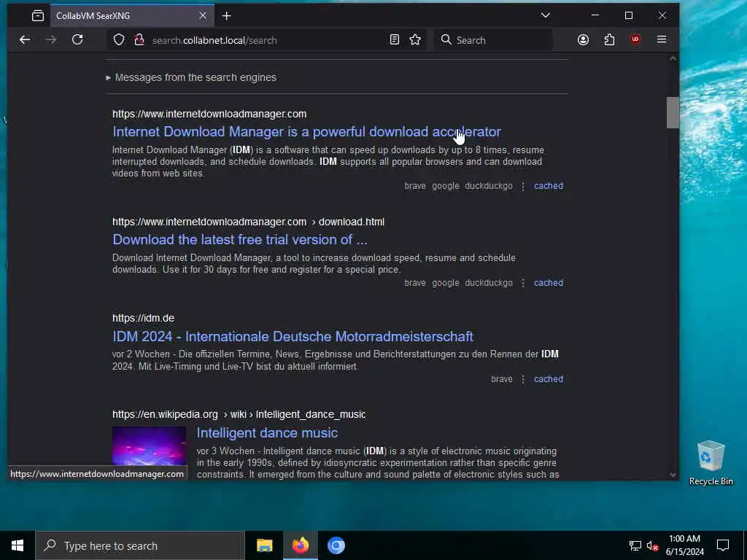Click cached link for idm.de result

pyautogui.click(x=549, y=379)
